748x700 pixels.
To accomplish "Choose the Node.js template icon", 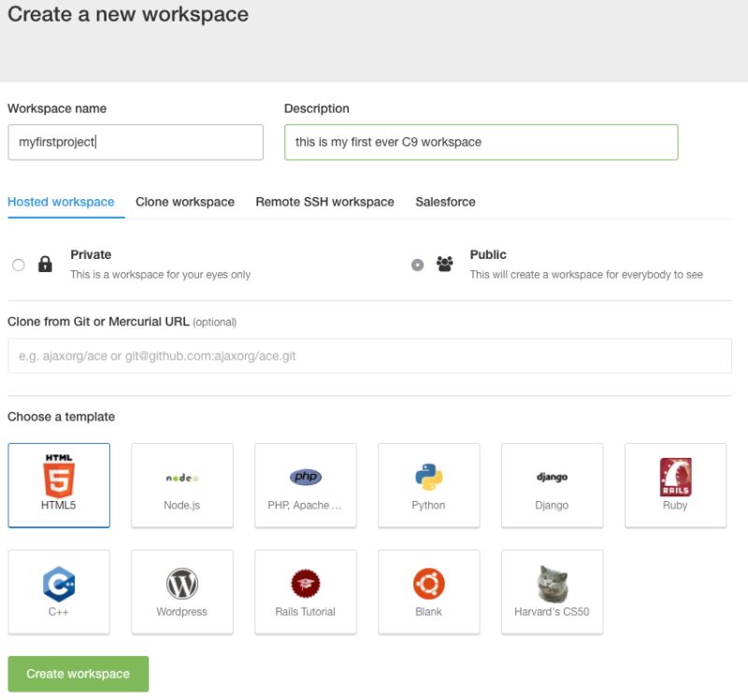I will (x=181, y=478).
